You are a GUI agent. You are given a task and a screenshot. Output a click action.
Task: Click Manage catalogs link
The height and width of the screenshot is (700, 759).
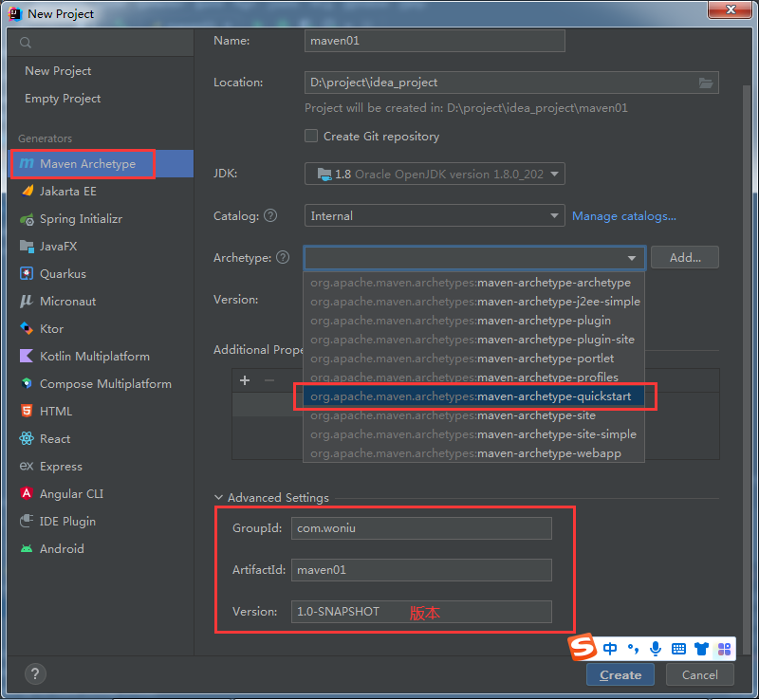tap(624, 216)
